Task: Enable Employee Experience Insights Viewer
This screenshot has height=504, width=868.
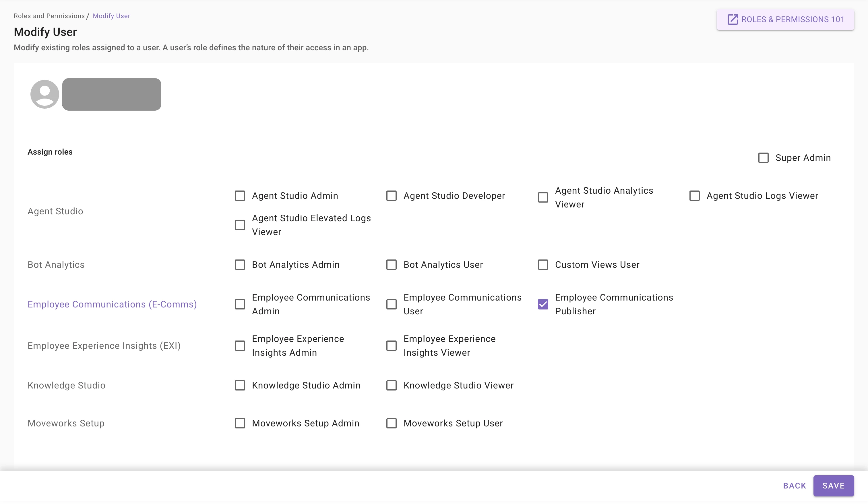Action: pos(391,345)
